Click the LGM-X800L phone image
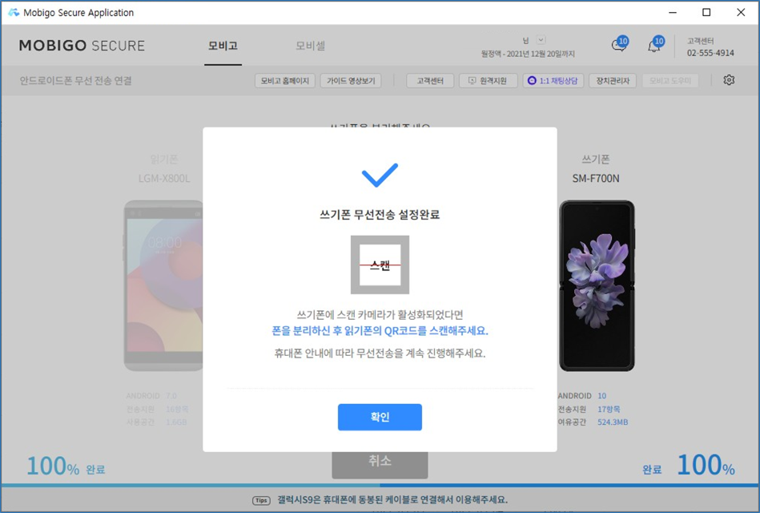The image size is (760, 513). (x=164, y=286)
